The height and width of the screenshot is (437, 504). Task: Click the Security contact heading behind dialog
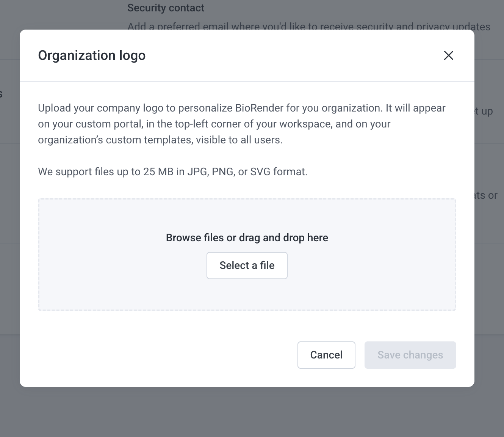tap(166, 8)
